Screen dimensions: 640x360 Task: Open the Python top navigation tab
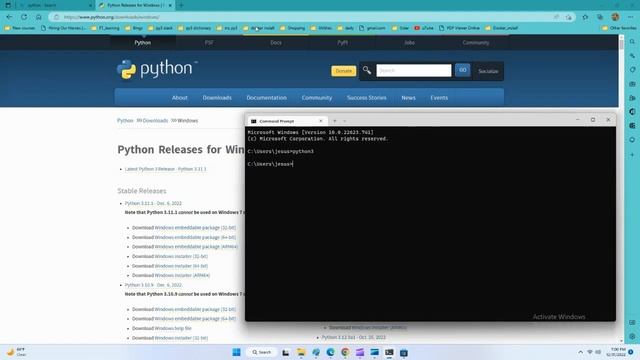click(143, 42)
